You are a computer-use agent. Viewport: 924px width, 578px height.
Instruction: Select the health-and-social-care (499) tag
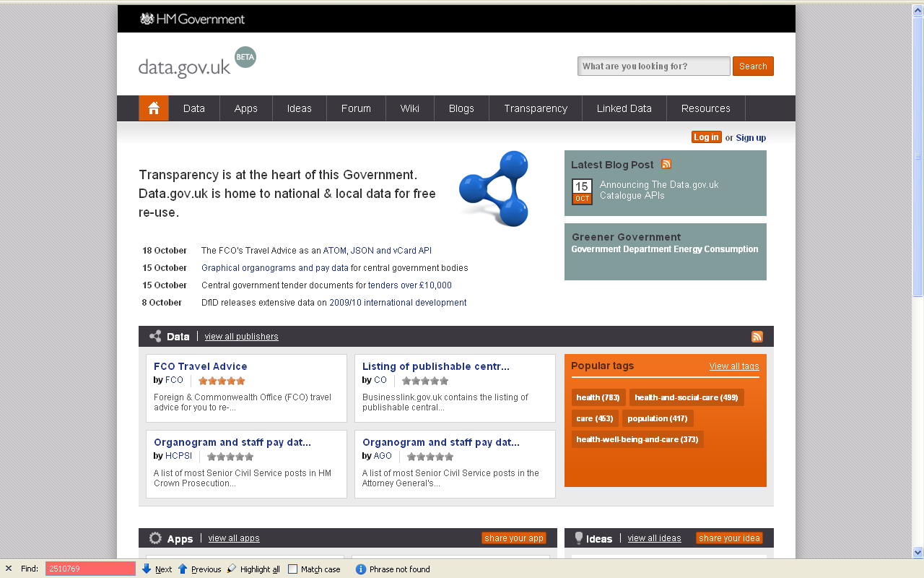click(x=687, y=397)
